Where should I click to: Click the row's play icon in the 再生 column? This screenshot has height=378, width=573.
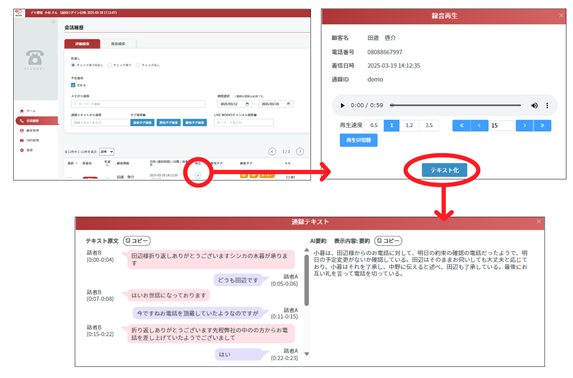click(x=198, y=175)
